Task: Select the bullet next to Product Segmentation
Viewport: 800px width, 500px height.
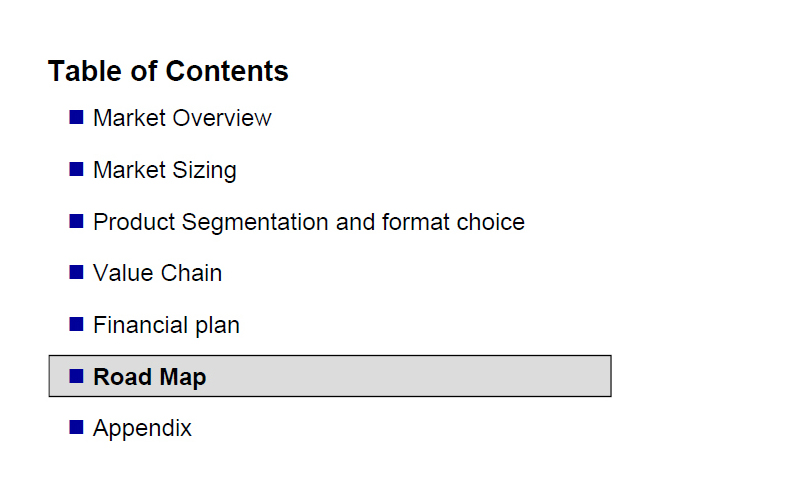Action: 77,221
